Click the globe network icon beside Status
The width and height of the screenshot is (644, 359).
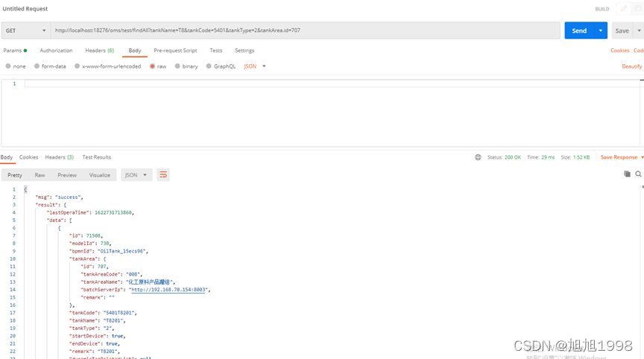[x=478, y=157]
